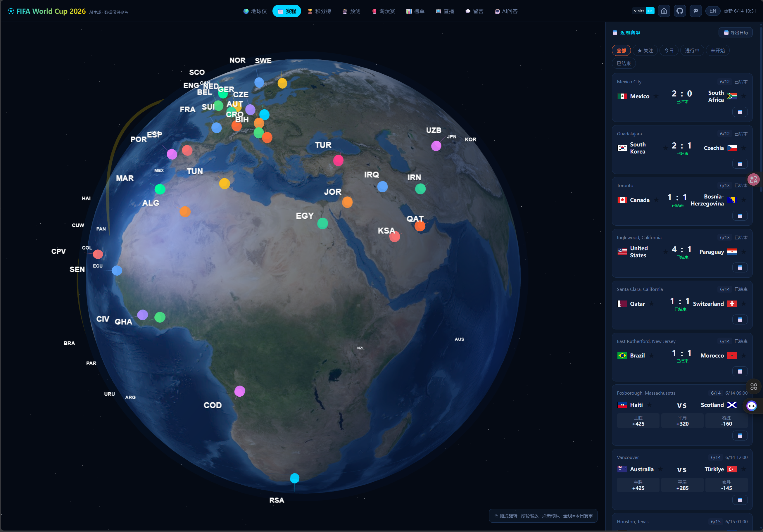The image size is (763, 532).
Task: Open the GitHub repository icon
Action: (x=680, y=11)
